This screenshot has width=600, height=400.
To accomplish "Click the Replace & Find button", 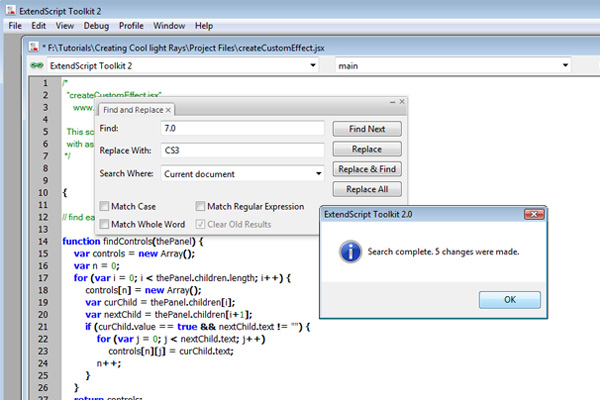I will coord(367,169).
